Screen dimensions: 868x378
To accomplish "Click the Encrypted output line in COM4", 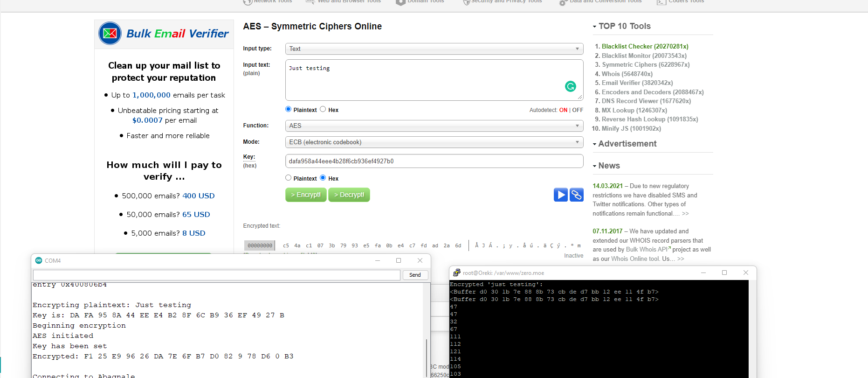I will click(163, 356).
